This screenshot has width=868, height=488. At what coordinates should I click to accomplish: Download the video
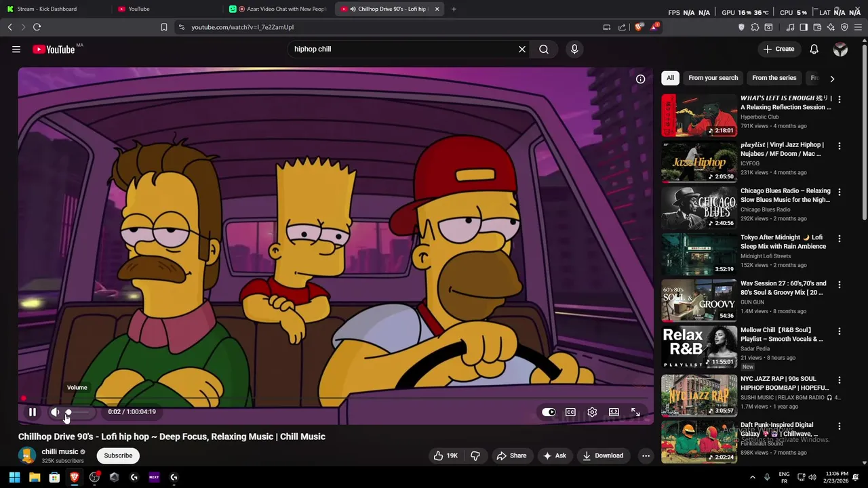tap(603, 455)
